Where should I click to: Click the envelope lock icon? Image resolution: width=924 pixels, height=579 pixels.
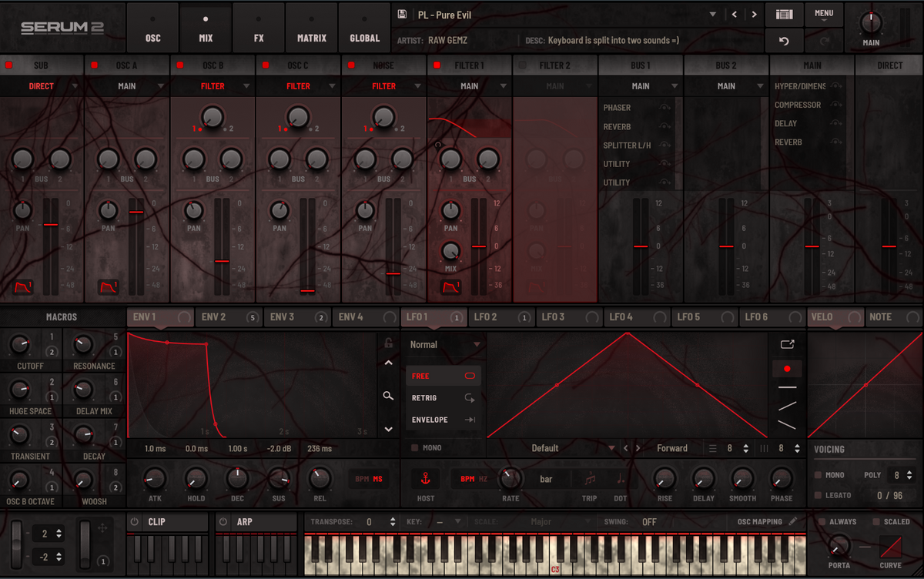point(389,344)
